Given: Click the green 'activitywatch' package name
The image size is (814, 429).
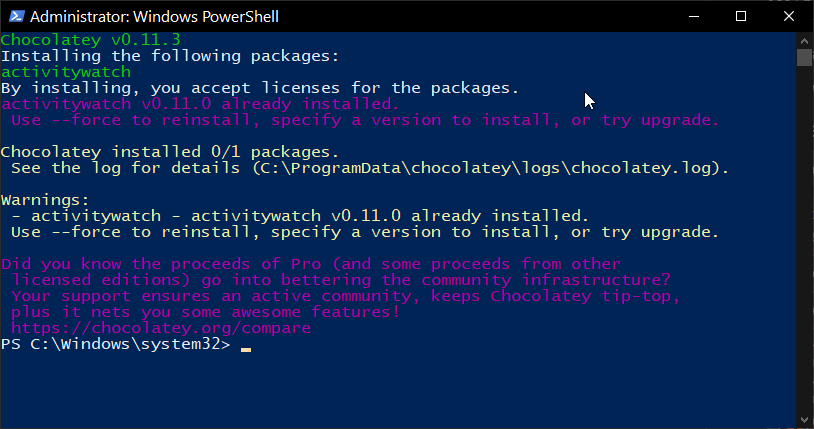Looking at the screenshot, I should [x=66, y=72].
